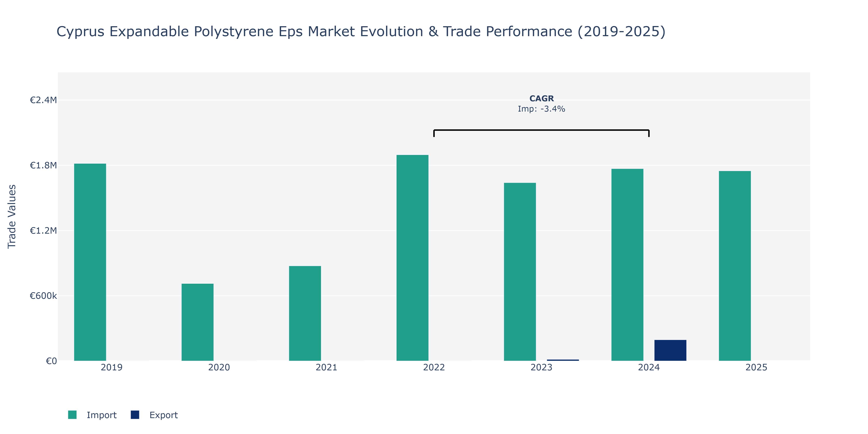Viewport: 868px width, 434px height.
Task: Toggle the Export legend entry
Action: (x=154, y=415)
